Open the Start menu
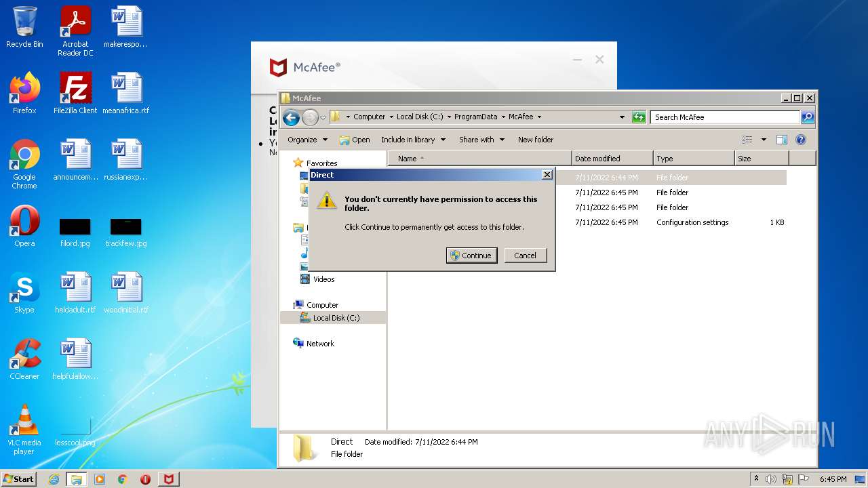The image size is (868, 488). [x=19, y=479]
